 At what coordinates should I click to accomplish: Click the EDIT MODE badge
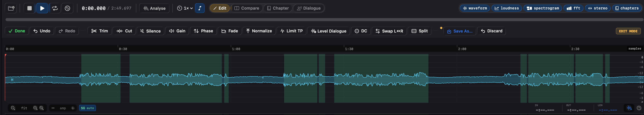pyautogui.click(x=628, y=31)
